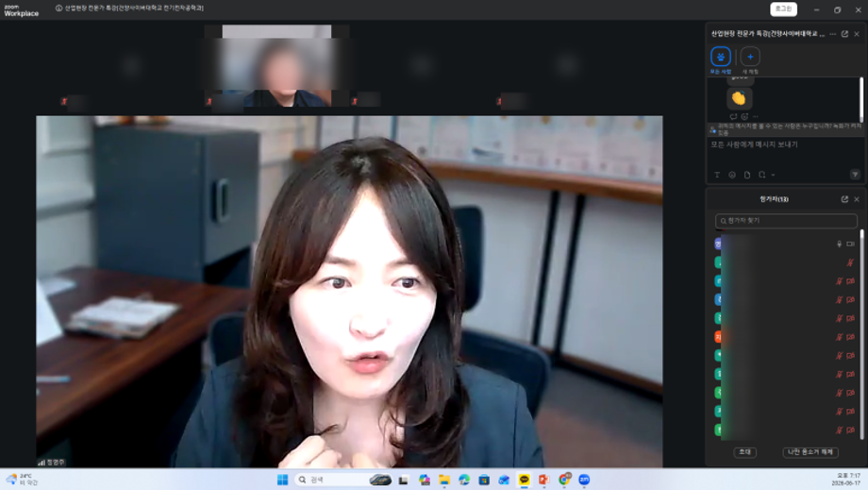Image resolution: width=868 pixels, height=490 pixels.
Task: Attach a file in the chat composer
Action: pos(747,175)
